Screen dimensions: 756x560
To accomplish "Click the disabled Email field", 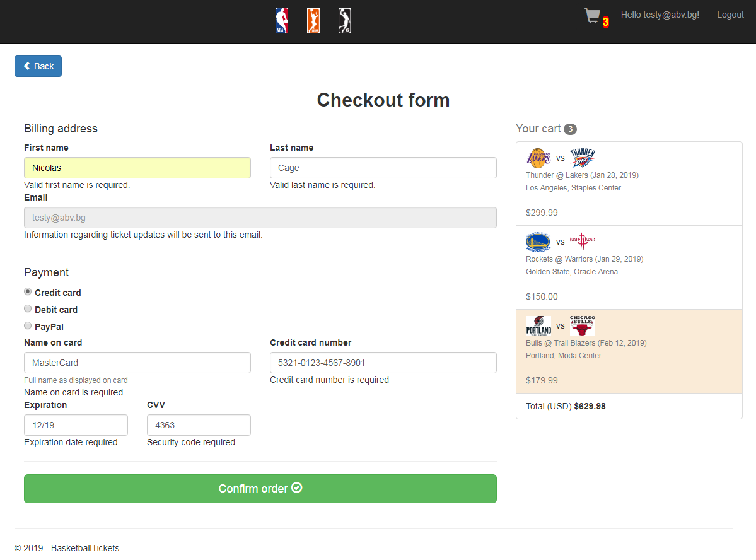I will click(x=260, y=218).
